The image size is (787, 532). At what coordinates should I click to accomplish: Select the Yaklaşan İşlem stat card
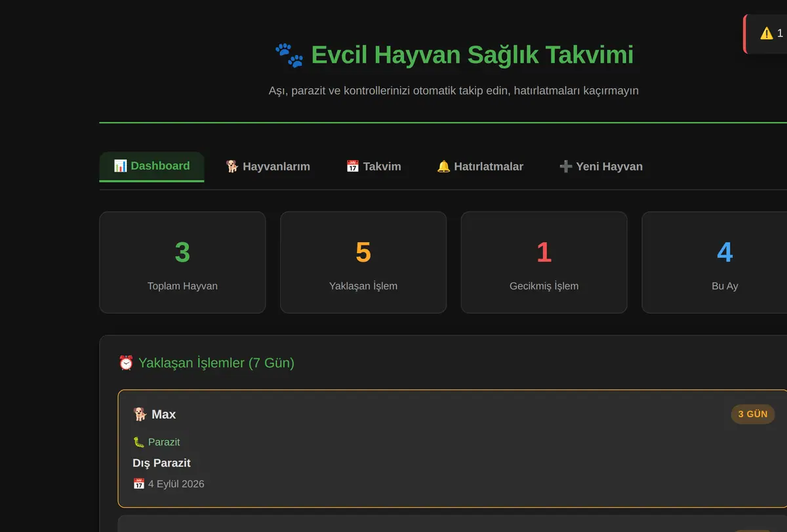[363, 262]
